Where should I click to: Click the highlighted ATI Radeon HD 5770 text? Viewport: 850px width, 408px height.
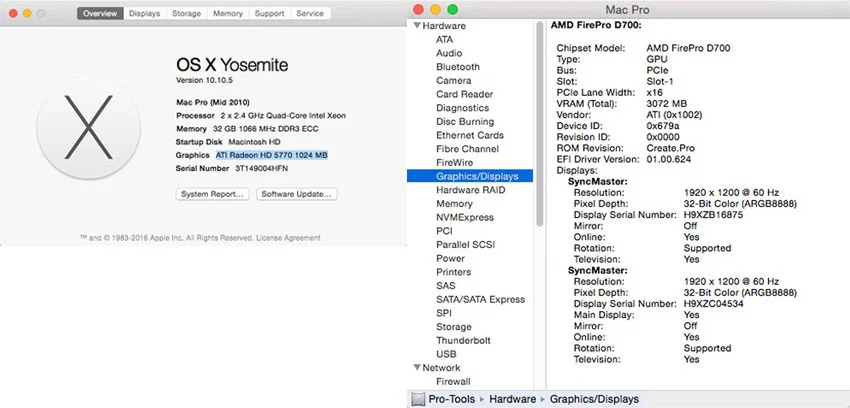click(x=272, y=155)
